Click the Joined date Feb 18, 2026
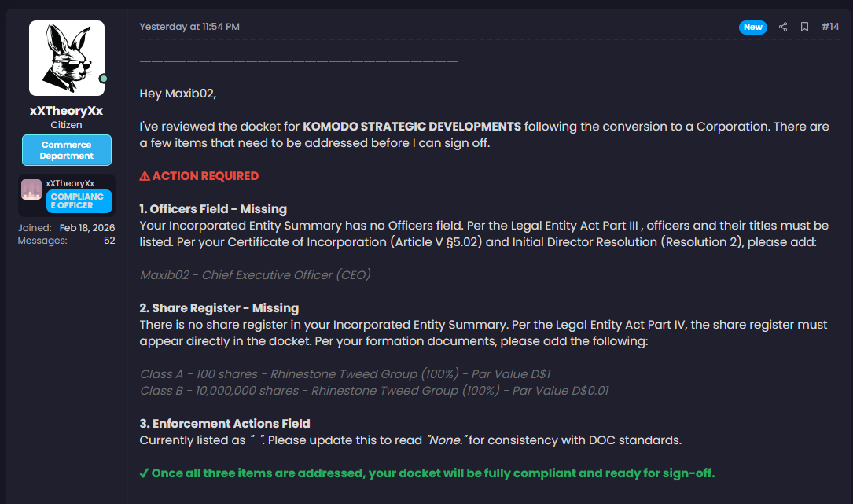 tap(87, 228)
